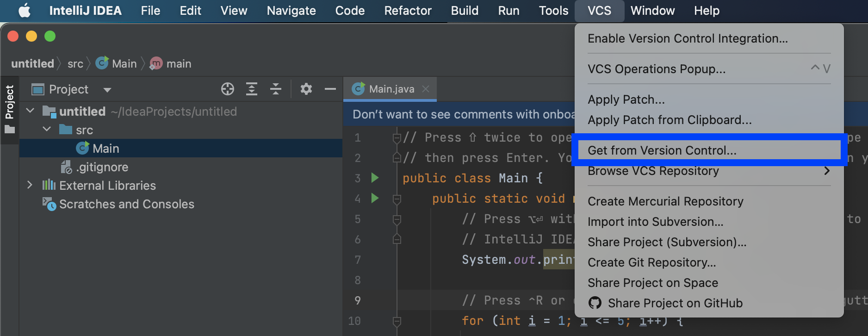Click untitled breadcrumb in navigation bar
This screenshot has height=336, width=868.
pos(32,63)
